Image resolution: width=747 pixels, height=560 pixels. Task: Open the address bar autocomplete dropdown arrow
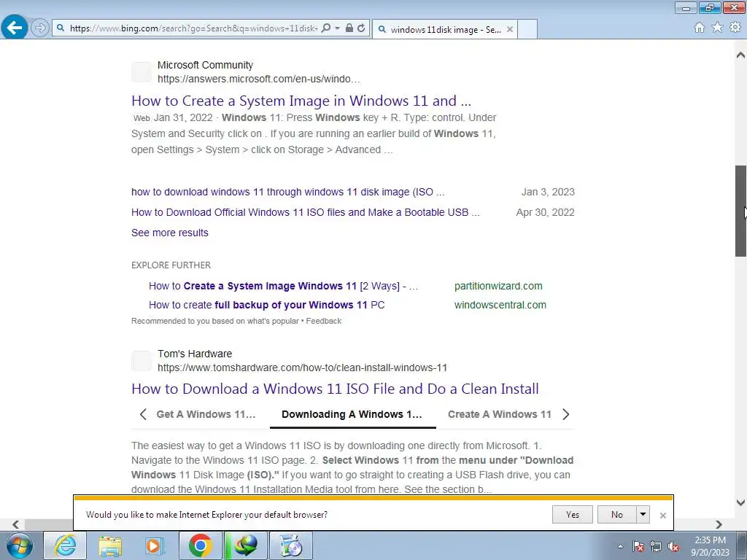[337, 28]
